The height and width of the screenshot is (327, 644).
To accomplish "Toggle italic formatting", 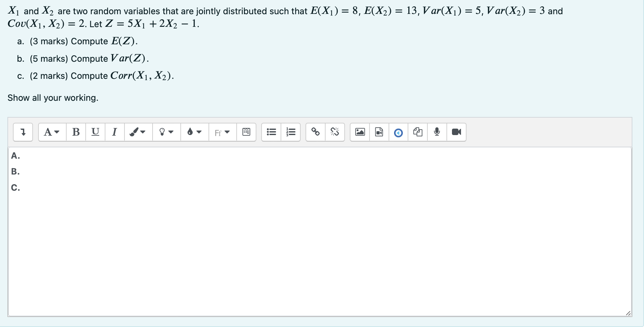I will point(114,132).
